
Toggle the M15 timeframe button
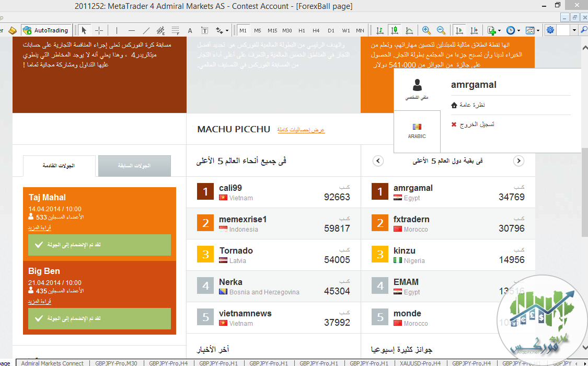pyautogui.click(x=272, y=30)
